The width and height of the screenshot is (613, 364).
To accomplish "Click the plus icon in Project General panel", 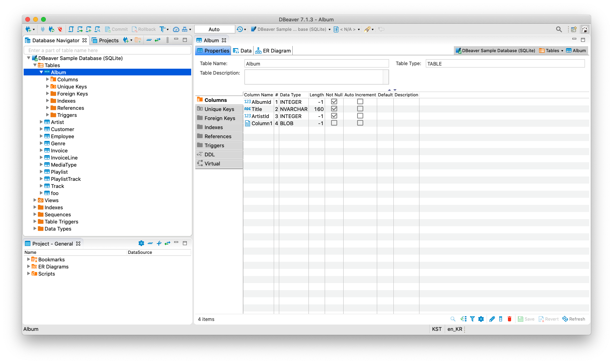I will pos(159,243).
